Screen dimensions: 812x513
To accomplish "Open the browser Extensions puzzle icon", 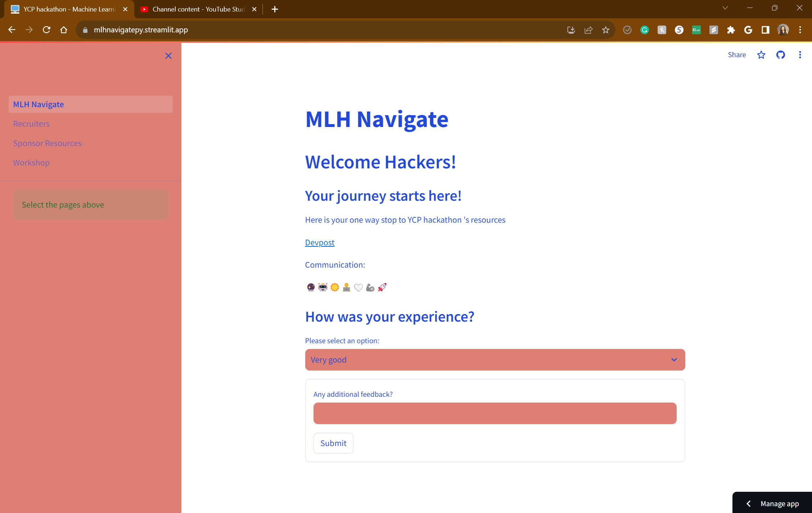I will point(731,30).
